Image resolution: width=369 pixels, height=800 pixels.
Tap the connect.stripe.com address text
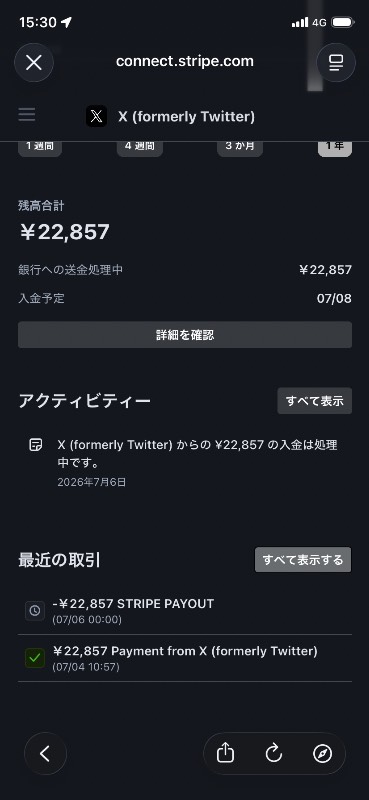click(185, 61)
